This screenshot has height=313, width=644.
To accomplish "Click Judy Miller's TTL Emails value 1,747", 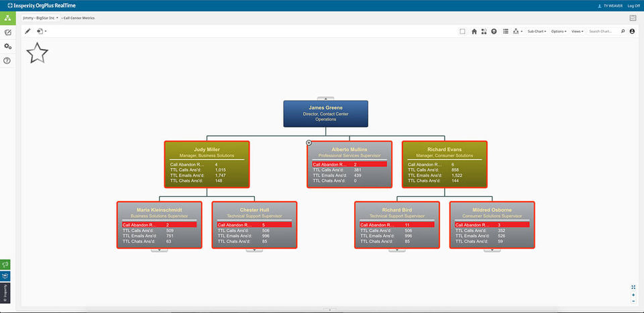I will point(221,175).
